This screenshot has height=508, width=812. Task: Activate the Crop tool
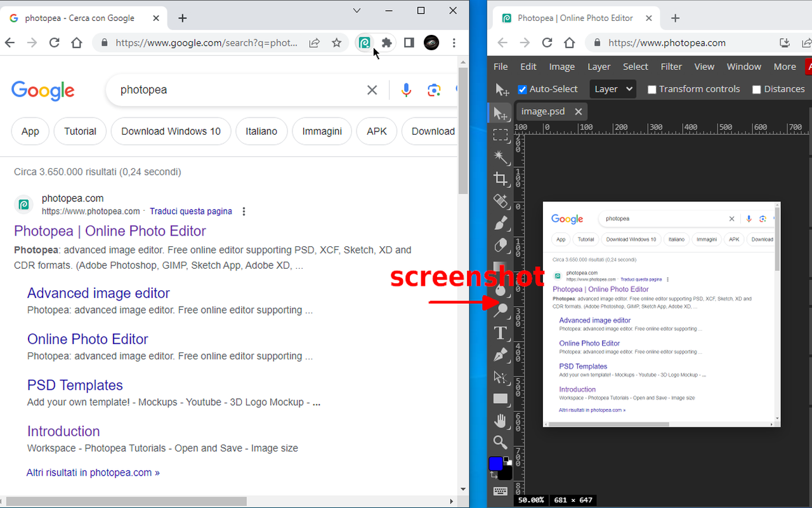[501, 179]
